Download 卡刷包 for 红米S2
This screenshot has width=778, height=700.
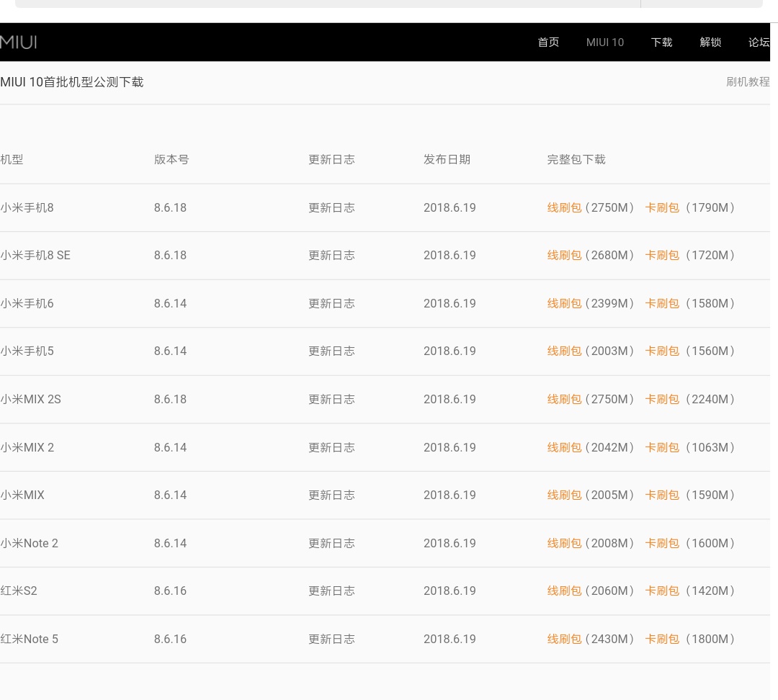pyautogui.click(x=662, y=591)
